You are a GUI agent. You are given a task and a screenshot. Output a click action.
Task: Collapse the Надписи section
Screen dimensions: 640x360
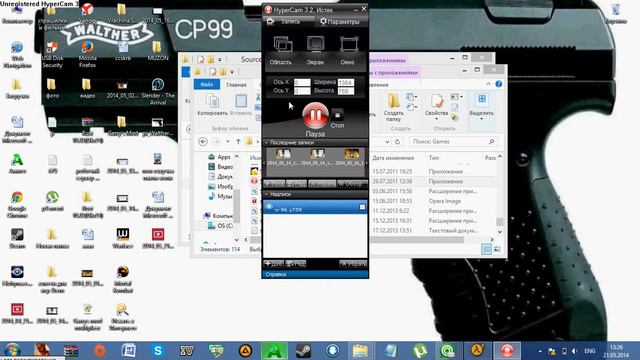267,194
